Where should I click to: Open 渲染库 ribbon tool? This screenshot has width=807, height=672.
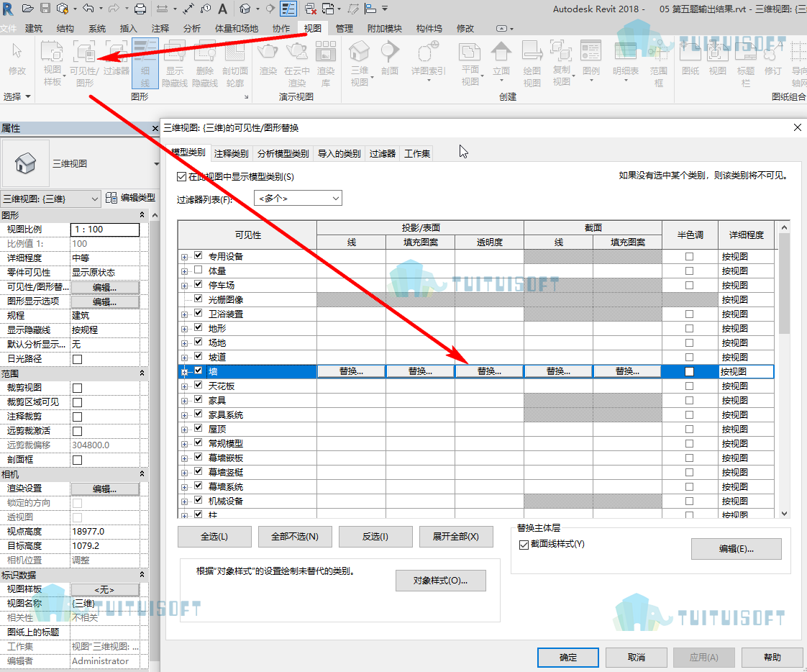(x=326, y=63)
